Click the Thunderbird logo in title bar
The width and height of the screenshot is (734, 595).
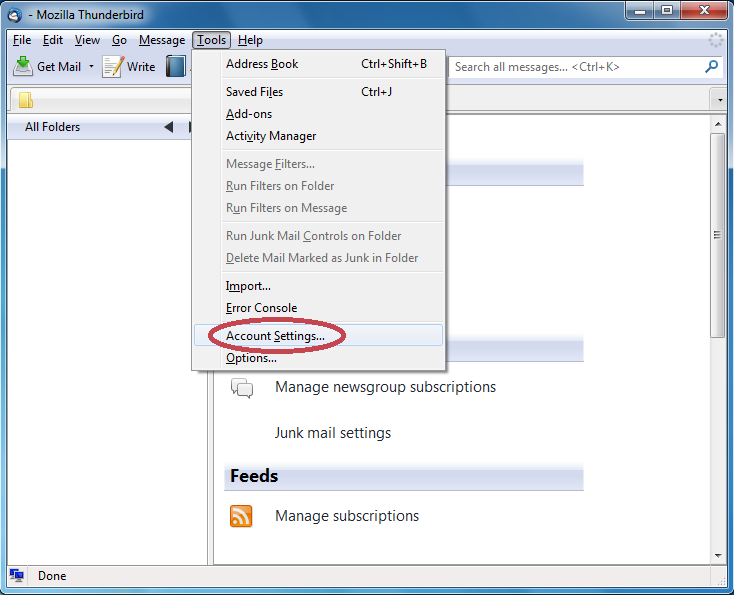(x=15, y=15)
